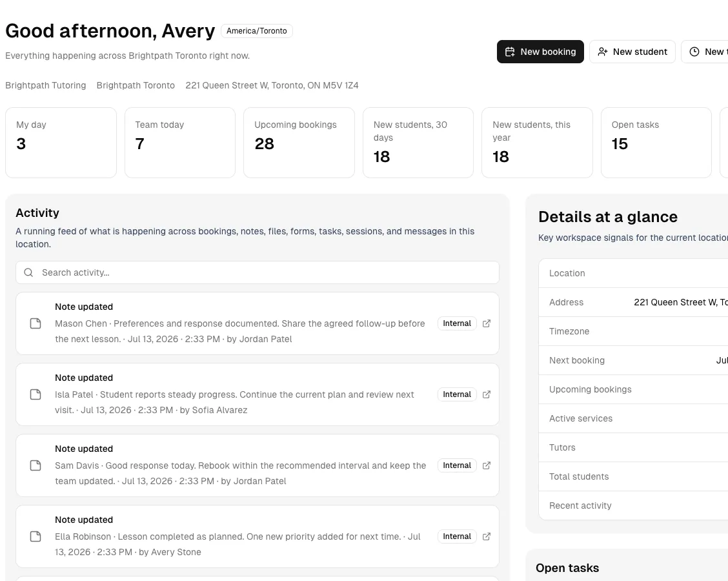Viewport: 728px width, 581px height.
Task: Open New students, 30 days card
Action: 418,143
